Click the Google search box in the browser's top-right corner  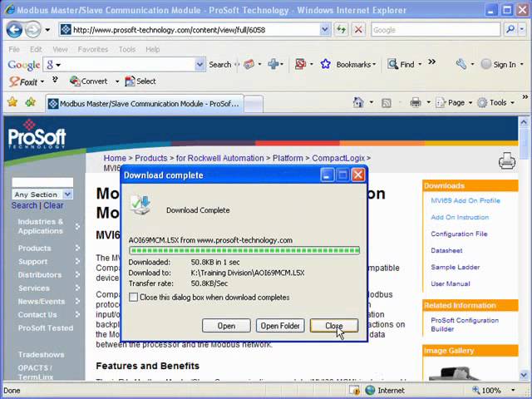(436, 30)
